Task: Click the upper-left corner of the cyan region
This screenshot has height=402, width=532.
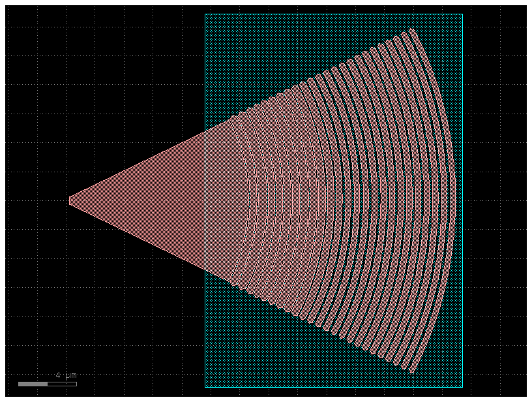Action: [206, 13]
